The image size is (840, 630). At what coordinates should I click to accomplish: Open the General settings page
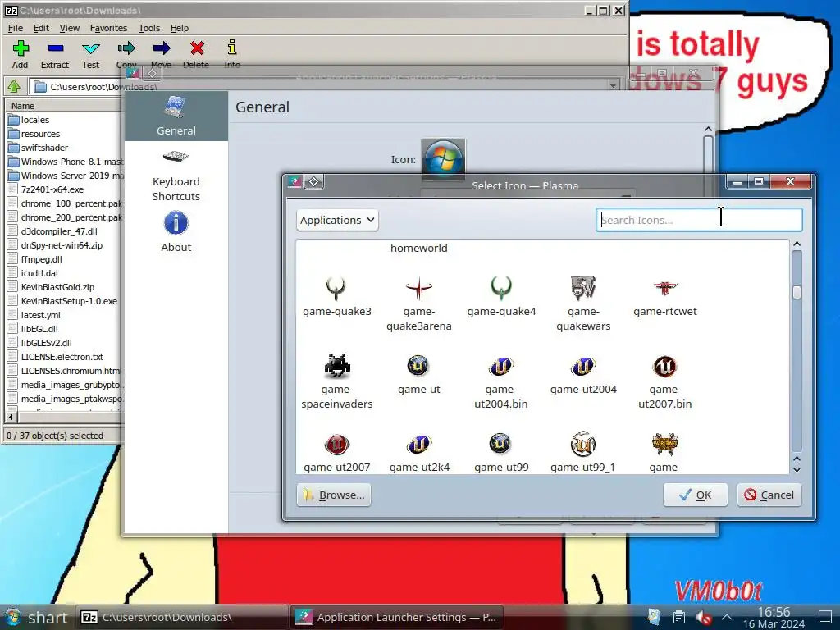coord(176,116)
